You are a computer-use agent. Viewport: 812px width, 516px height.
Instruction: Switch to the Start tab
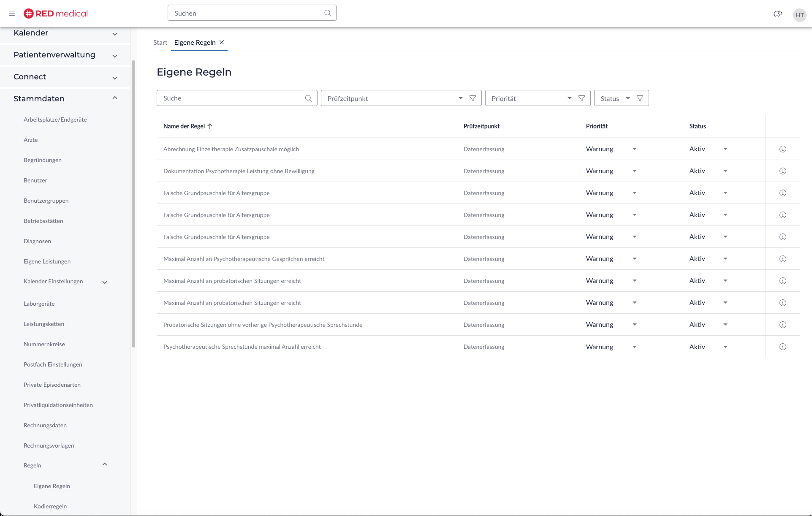160,42
